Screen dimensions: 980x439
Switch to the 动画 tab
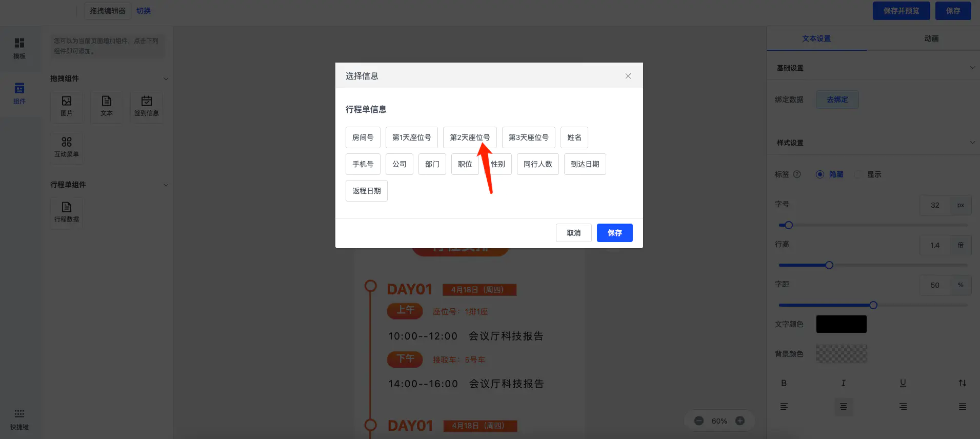(931, 38)
